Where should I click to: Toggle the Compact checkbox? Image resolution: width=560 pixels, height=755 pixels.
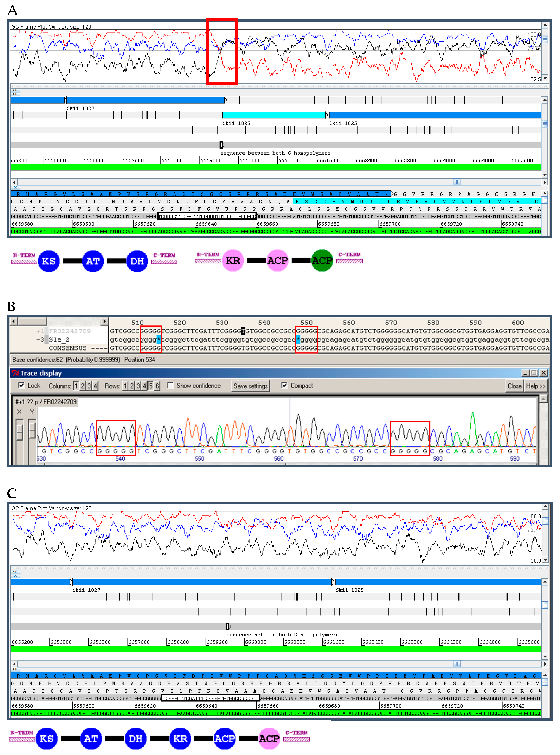coord(284,385)
